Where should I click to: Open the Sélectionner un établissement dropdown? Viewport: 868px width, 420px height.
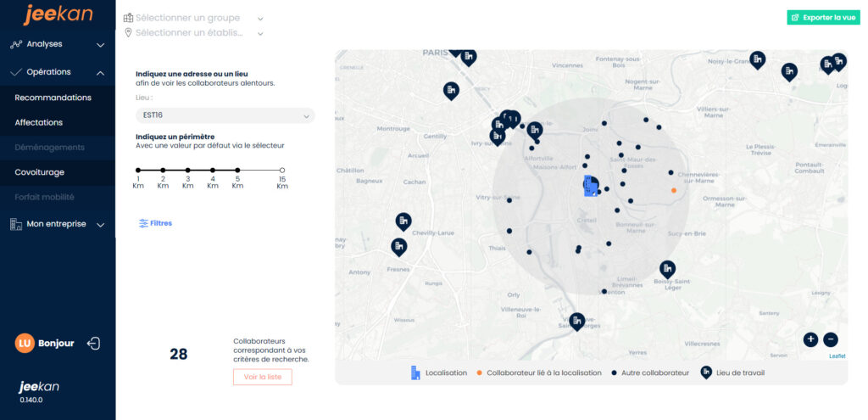click(194, 33)
